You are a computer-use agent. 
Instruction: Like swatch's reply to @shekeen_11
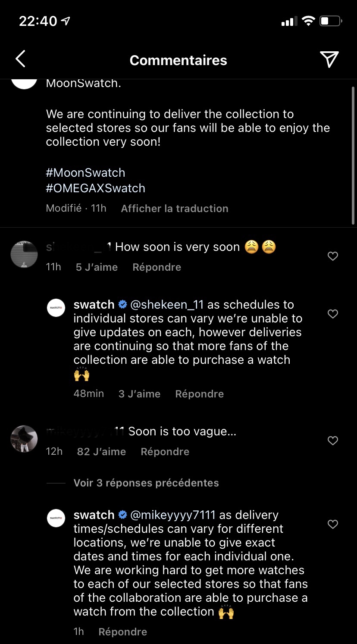333,314
